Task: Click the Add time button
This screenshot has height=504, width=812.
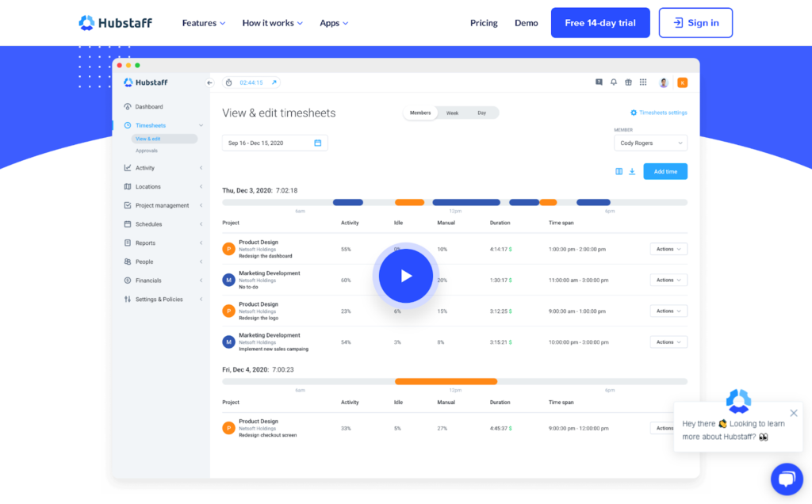Action: (665, 171)
